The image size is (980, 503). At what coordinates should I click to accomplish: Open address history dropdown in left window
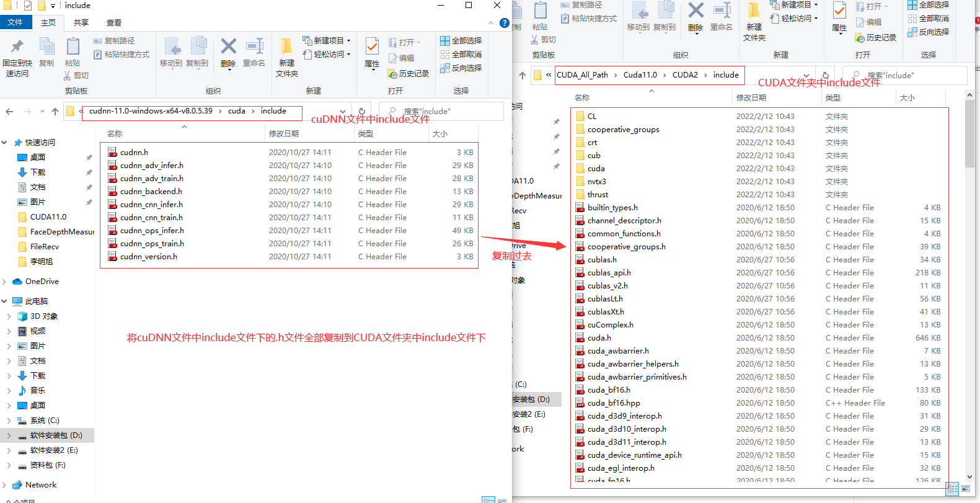pos(343,112)
